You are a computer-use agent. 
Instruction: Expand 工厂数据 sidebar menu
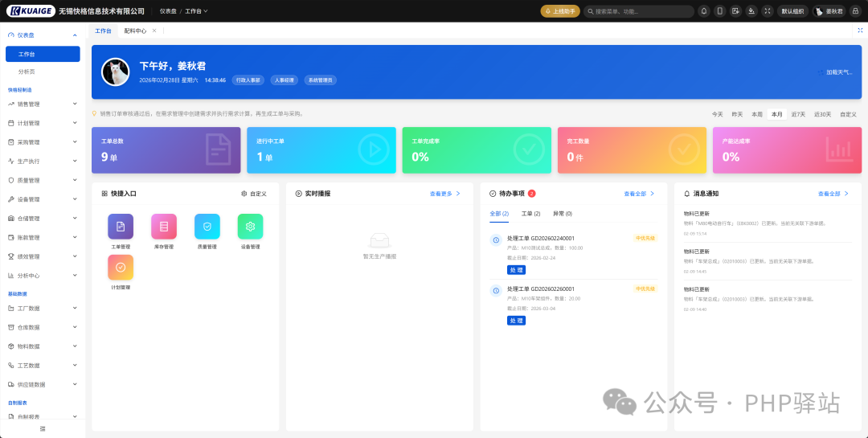43,309
